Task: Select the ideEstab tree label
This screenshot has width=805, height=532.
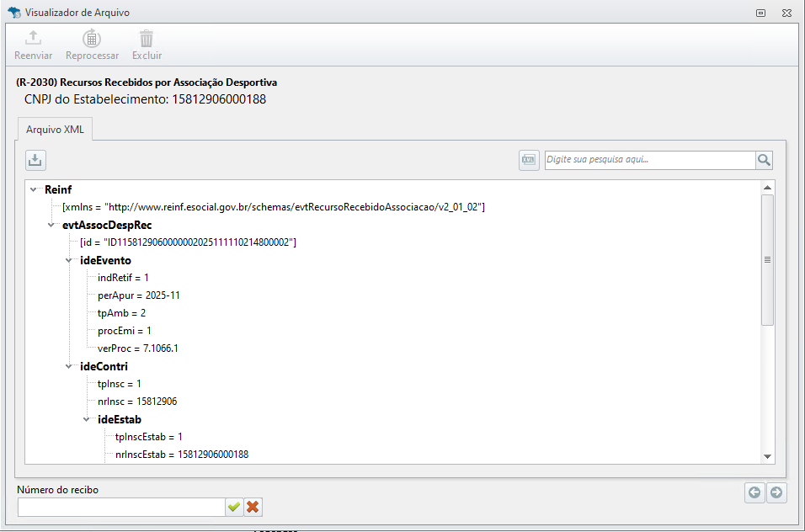Action: pyautogui.click(x=119, y=420)
